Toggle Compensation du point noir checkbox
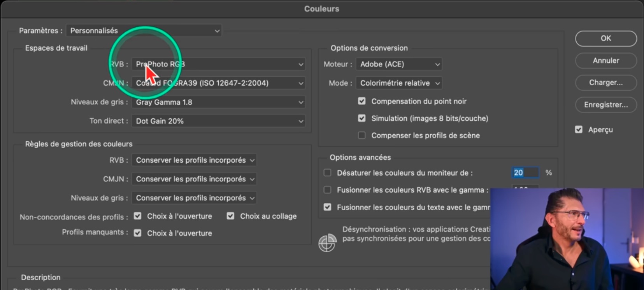Screen dimensions: 644x290 pos(362,101)
